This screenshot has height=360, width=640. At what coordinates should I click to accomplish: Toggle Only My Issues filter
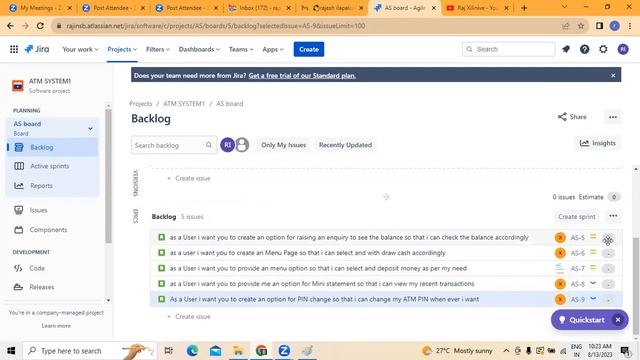point(283,145)
